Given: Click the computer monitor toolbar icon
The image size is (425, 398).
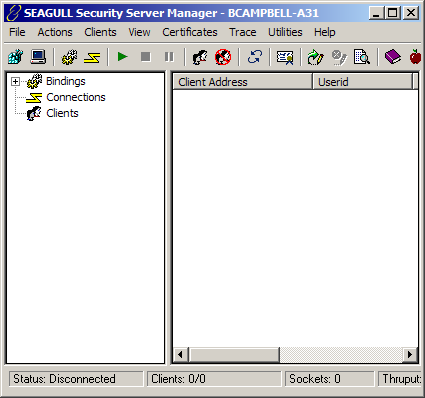Looking at the screenshot, I should [38, 57].
